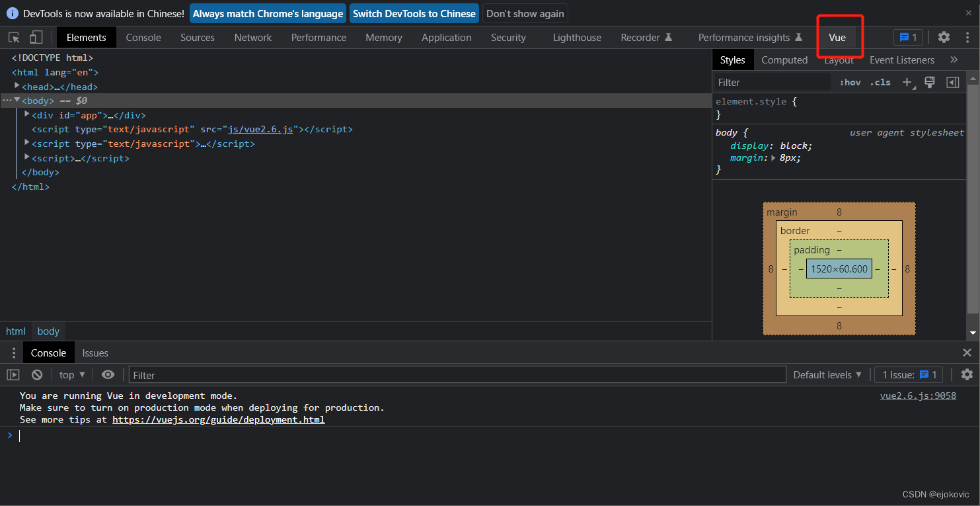
Task: Switch to the Layout tab
Action: pos(839,60)
